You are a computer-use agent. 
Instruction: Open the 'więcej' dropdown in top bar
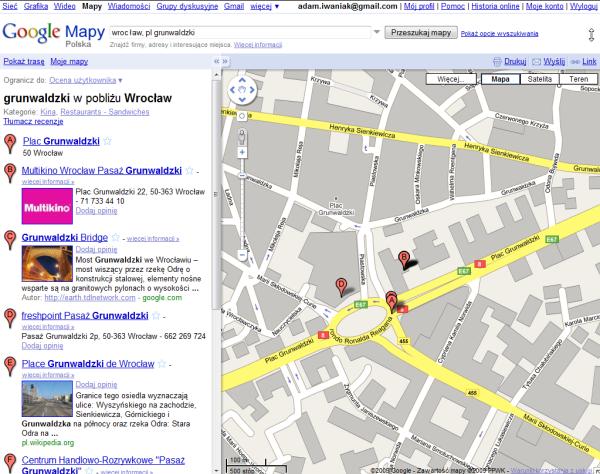[x=265, y=6]
